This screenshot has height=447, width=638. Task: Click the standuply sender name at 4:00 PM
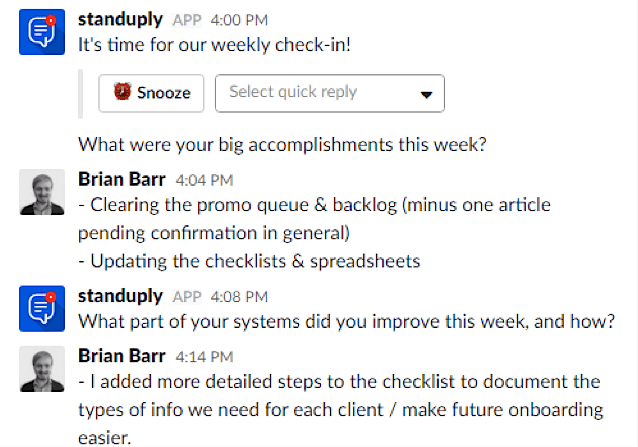[120, 20]
